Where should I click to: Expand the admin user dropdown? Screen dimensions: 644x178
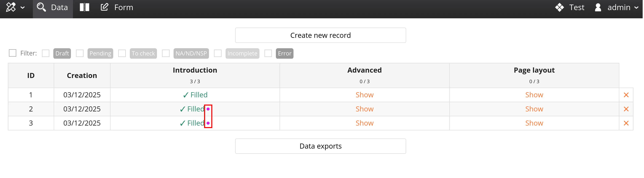click(x=636, y=8)
